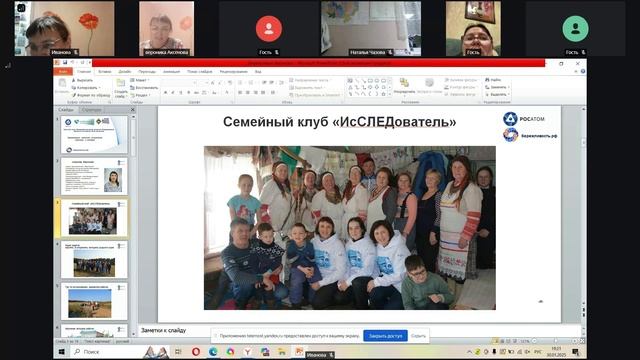This screenshot has height=360, width=640.
Task: Close the slides thumbnail pane
Action: (132, 110)
